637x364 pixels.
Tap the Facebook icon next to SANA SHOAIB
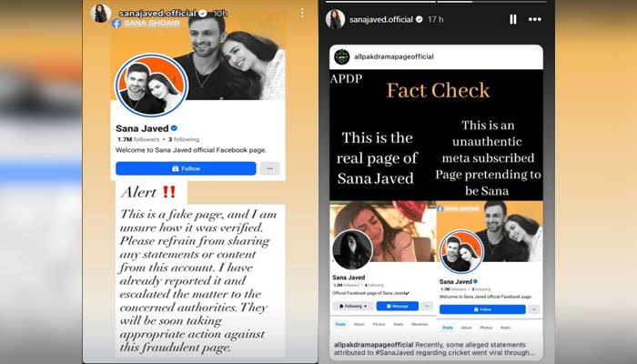pos(116,23)
